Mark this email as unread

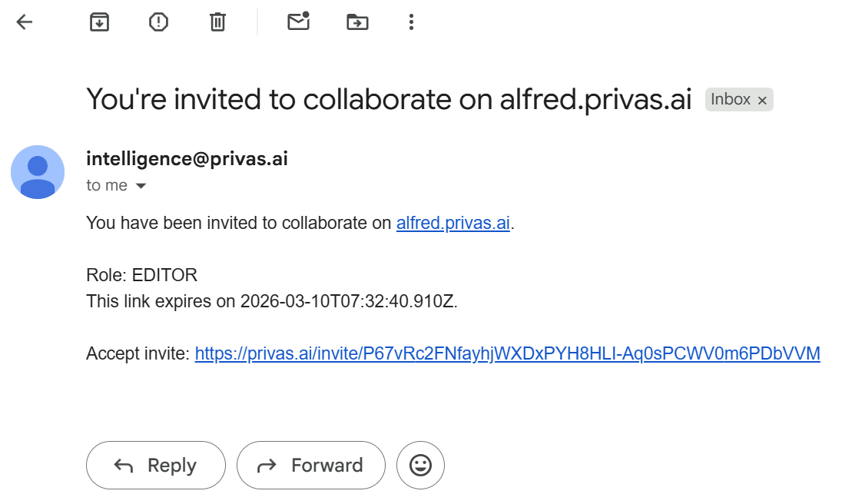pyautogui.click(x=298, y=22)
